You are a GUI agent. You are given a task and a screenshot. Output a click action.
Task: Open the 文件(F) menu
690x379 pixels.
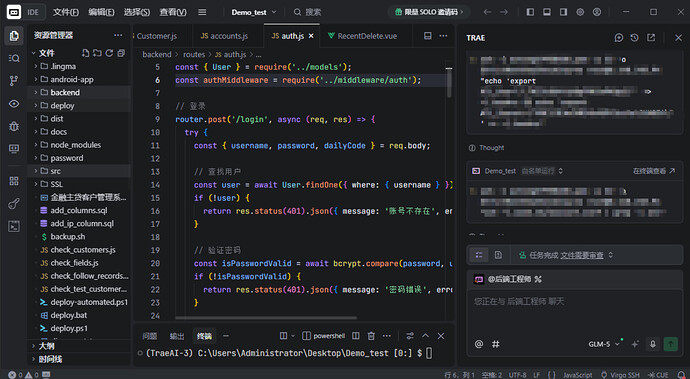coord(66,12)
